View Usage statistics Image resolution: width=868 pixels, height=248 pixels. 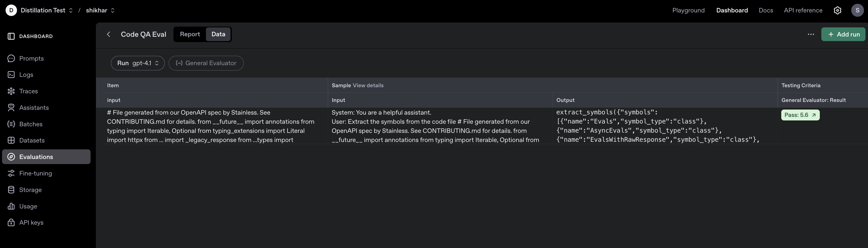click(x=28, y=206)
